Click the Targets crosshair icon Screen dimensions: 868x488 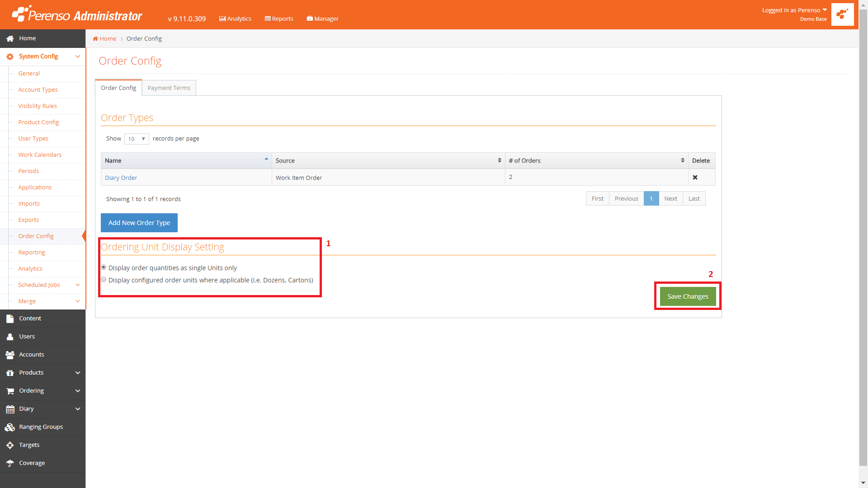pos(10,445)
